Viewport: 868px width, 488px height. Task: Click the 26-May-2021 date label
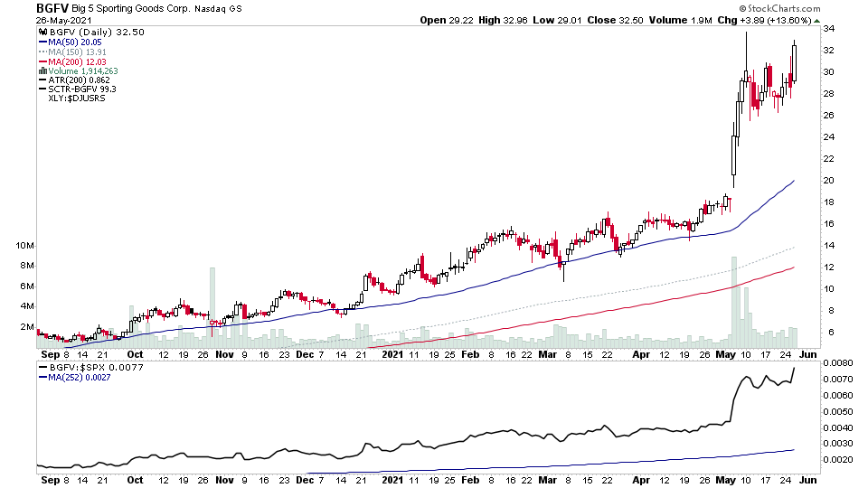point(63,21)
